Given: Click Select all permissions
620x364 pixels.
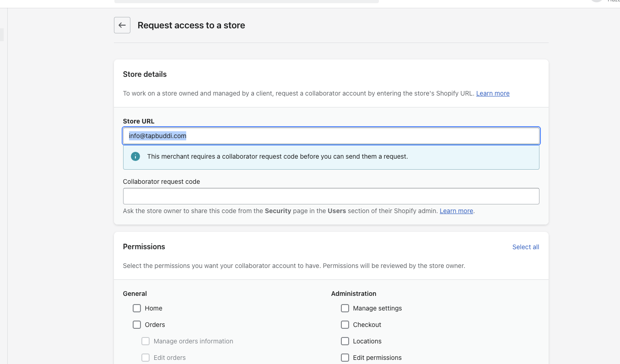Looking at the screenshot, I should click(x=525, y=247).
